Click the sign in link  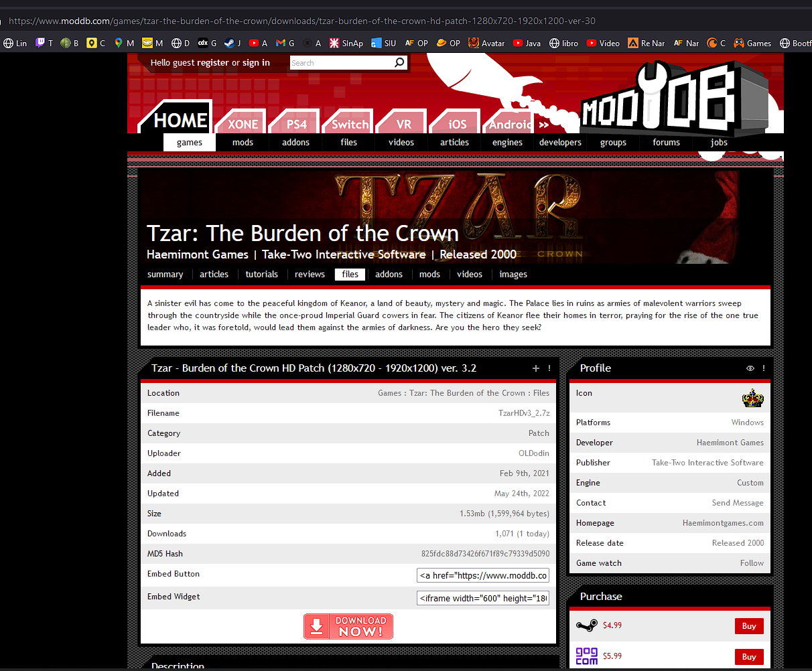pyautogui.click(x=256, y=62)
